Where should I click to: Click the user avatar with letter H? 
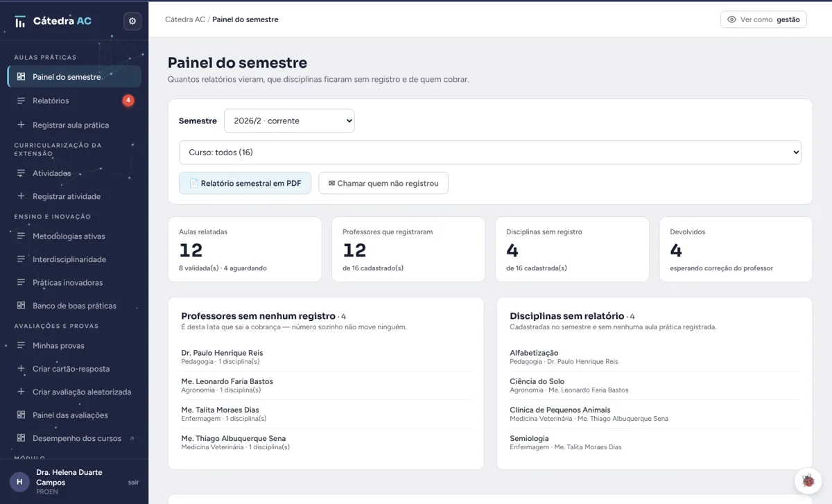(x=19, y=482)
